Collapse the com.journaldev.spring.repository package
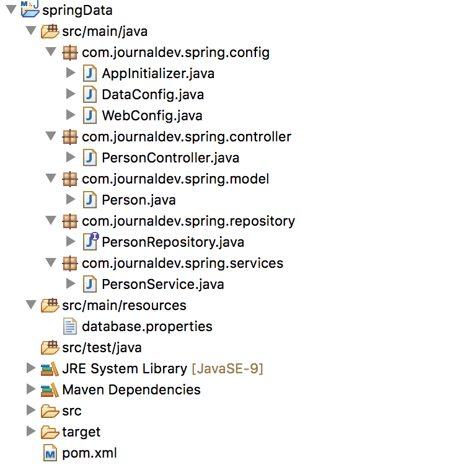 tap(51, 220)
